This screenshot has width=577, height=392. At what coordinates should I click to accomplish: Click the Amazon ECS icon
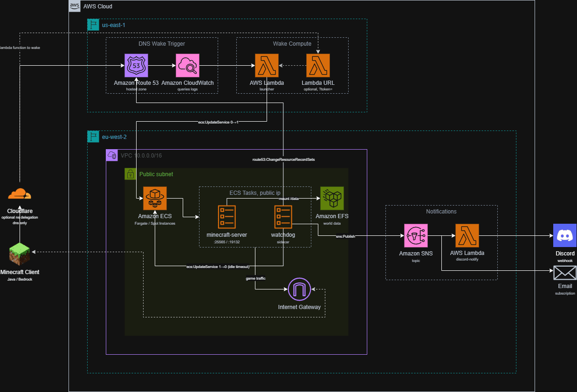[x=155, y=199]
